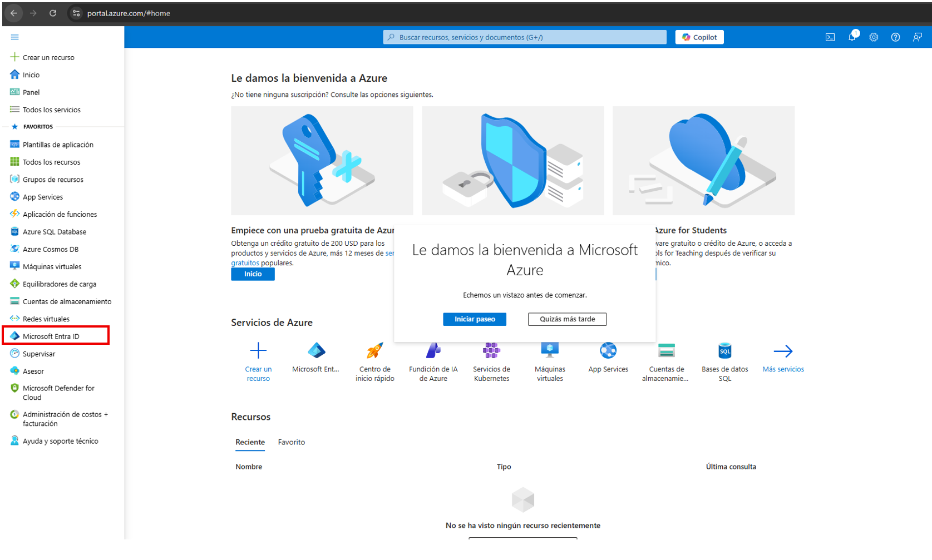932x560 pixels.
Task: Open Servicios de Kubernetes service icon
Action: click(x=491, y=351)
